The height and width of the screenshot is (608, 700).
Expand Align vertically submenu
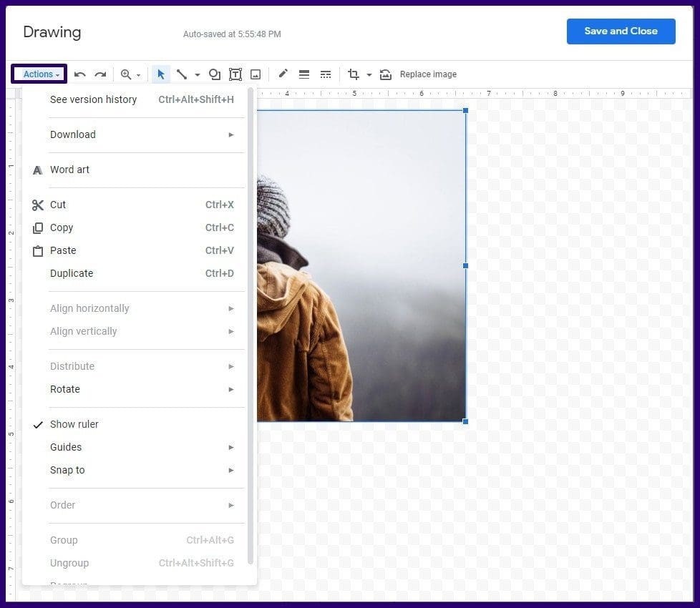pyautogui.click(x=139, y=331)
